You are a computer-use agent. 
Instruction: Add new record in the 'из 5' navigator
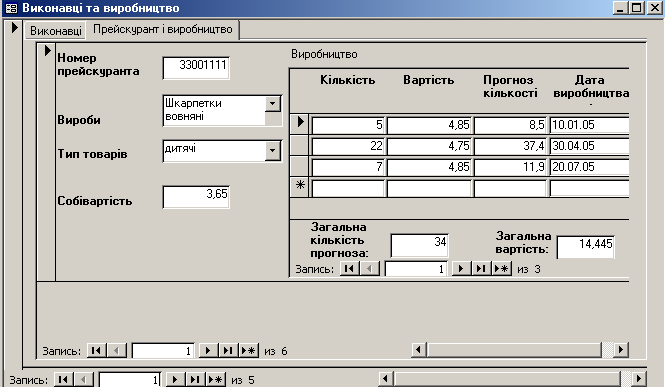pos(215,379)
